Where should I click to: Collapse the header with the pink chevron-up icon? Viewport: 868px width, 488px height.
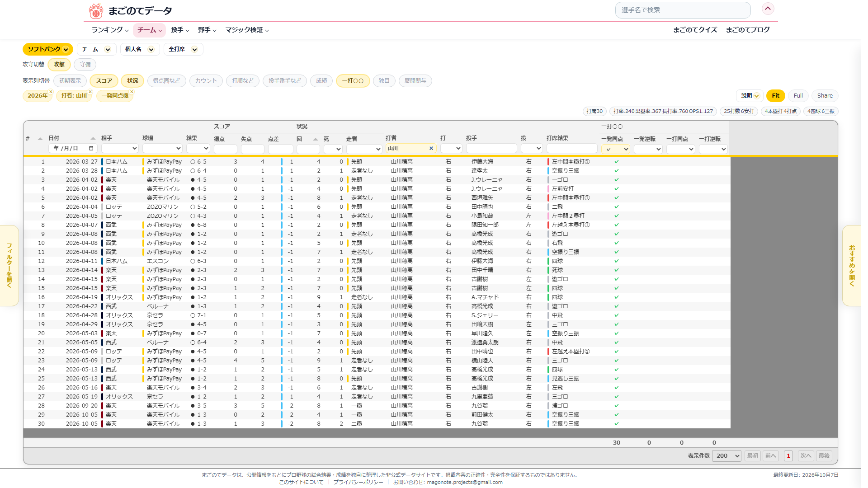coord(768,9)
